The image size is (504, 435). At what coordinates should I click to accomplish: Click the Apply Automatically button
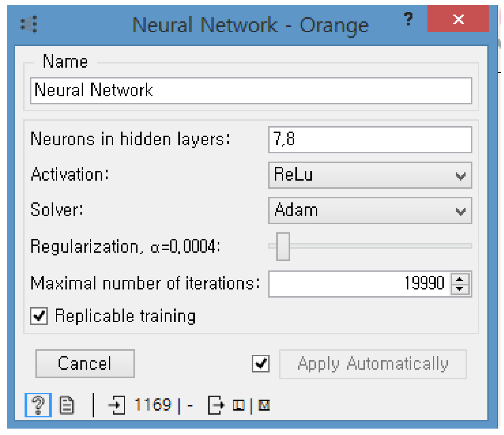pyautogui.click(x=373, y=364)
